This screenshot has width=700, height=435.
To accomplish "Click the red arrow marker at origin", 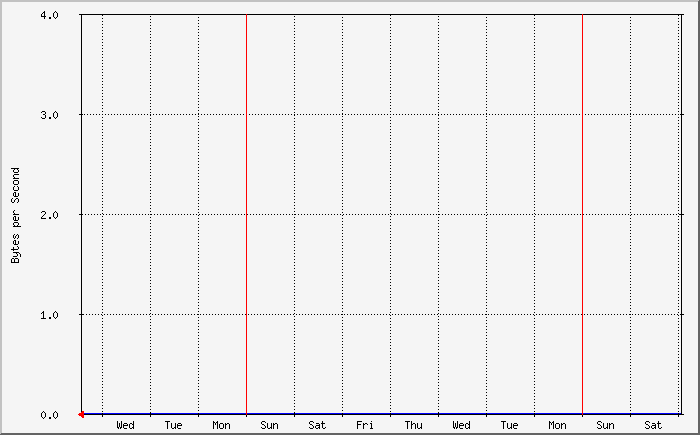I will click(81, 415).
